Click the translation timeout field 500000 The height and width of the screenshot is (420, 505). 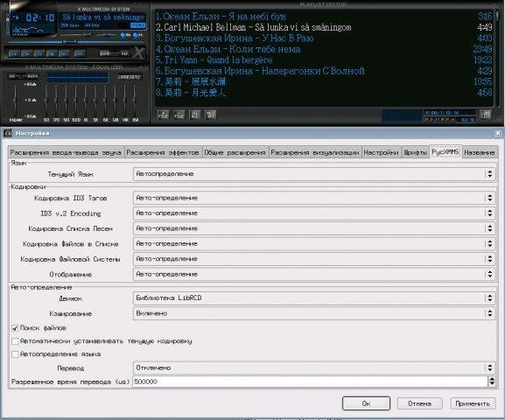coord(310,381)
